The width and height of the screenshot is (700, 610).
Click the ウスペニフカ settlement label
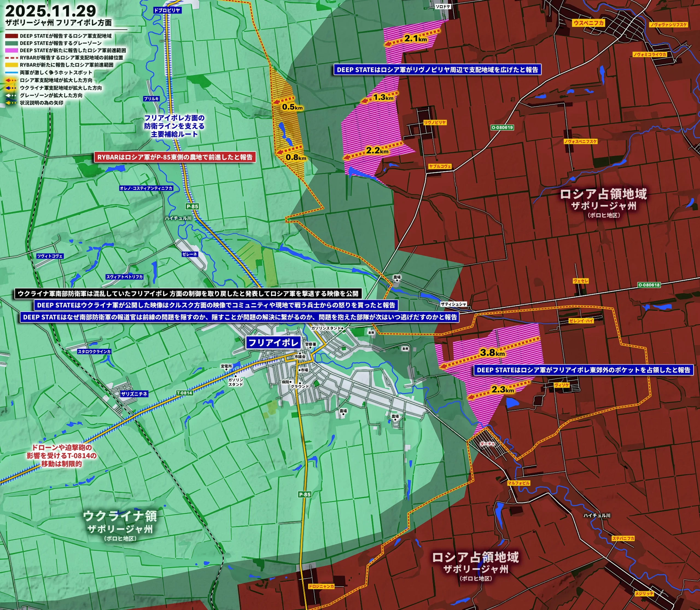588,23
